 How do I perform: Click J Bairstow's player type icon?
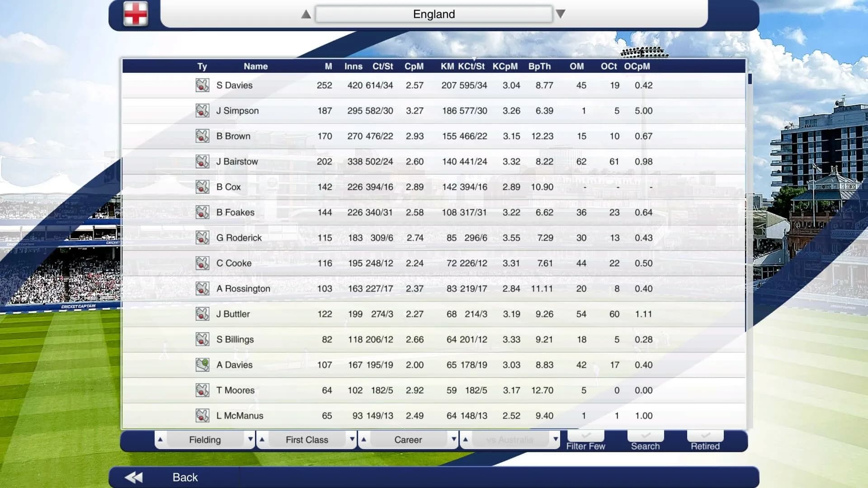point(202,162)
